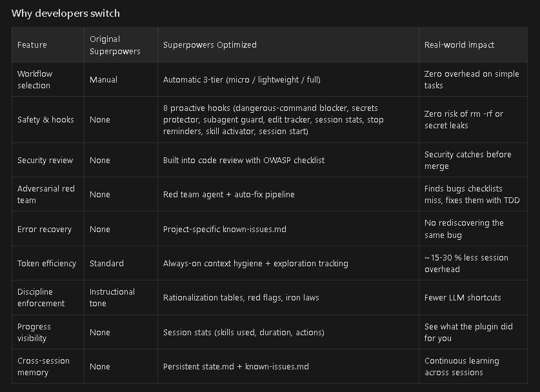540x392 pixels.
Task: Click the "Automatic 3-tier" cell
Action: (241, 79)
